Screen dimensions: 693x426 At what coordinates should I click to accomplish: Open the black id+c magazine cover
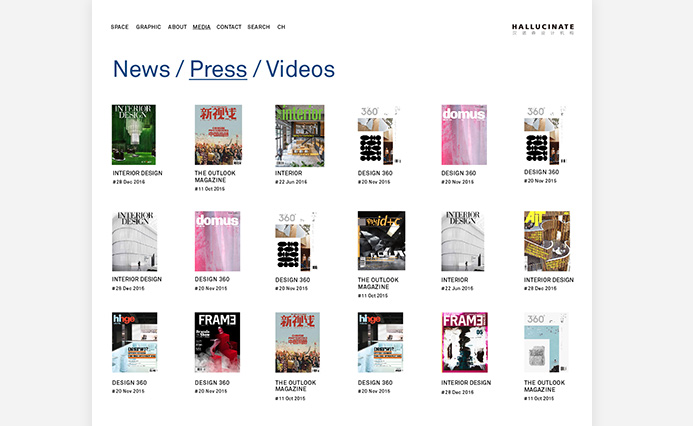click(381, 241)
